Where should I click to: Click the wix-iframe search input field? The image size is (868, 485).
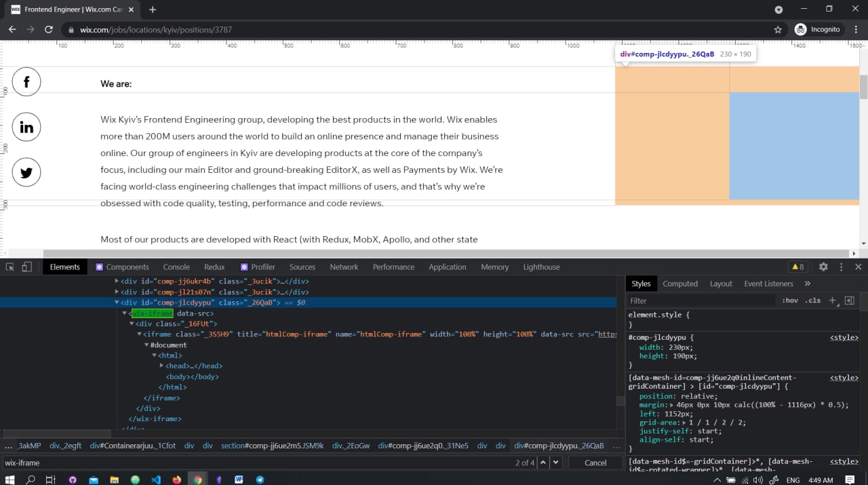pyautogui.click(x=258, y=463)
